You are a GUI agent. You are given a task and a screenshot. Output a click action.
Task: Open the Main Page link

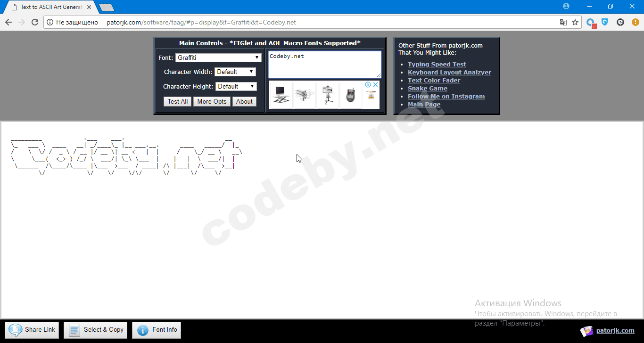[424, 104]
